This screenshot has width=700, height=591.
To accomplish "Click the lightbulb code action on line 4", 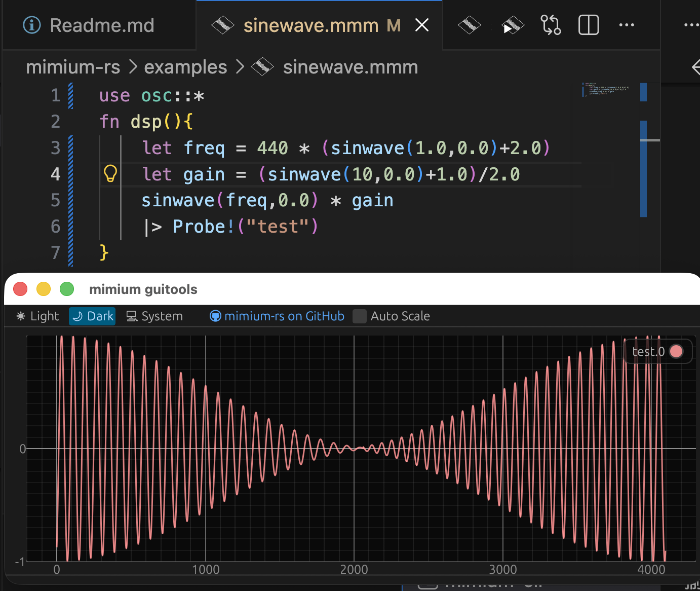I will tap(110, 174).
